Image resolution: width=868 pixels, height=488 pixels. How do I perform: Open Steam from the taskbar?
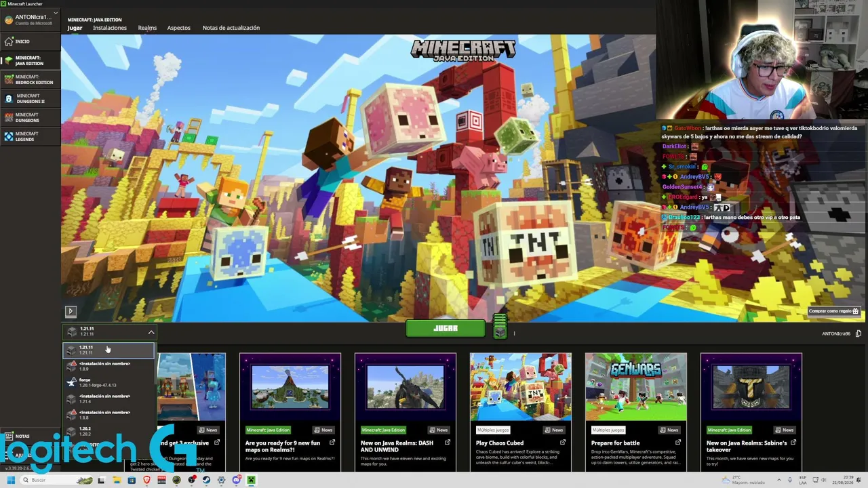click(x=206, y=481)
